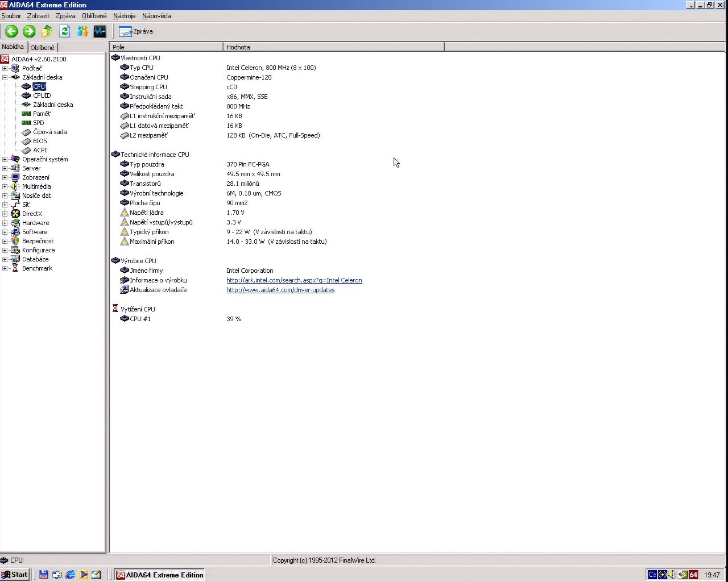Screen dimensions: 728x582
Task: Switch to the Nabídka tab
Action: (x=13, y=47)
